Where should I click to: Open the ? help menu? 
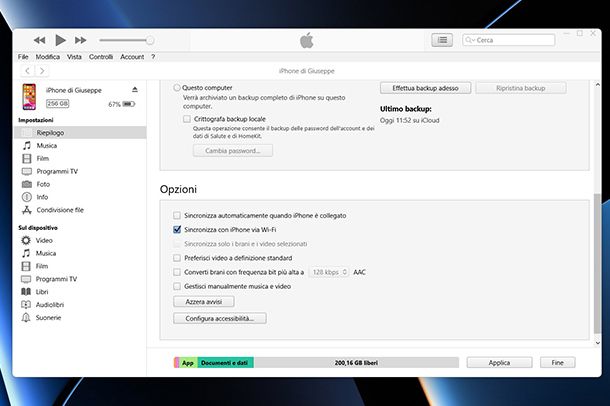(153, 57)
